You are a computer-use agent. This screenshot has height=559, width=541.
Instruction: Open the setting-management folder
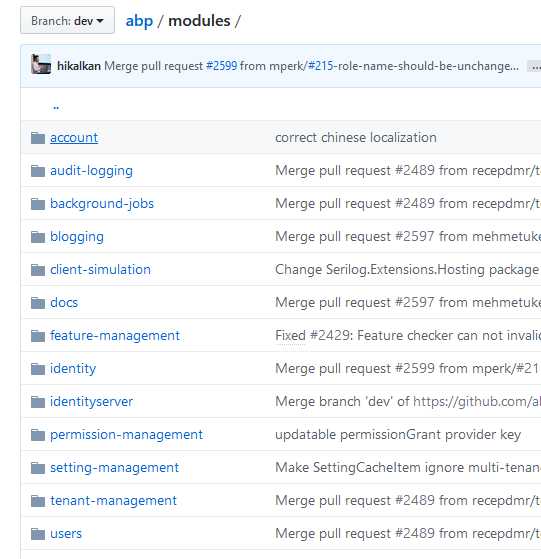tap(114, 468)
